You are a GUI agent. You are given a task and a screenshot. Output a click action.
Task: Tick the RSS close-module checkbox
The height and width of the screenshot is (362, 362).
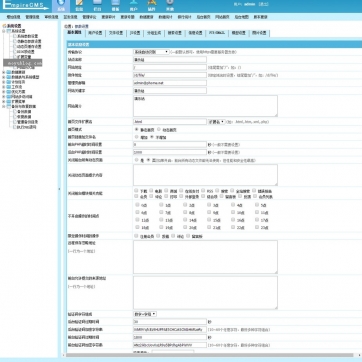203,191
